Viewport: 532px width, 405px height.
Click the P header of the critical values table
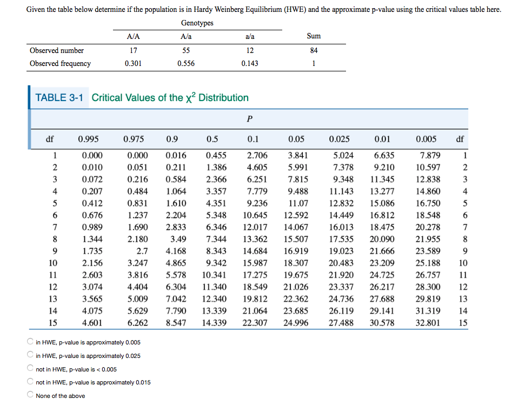(248, 119)
